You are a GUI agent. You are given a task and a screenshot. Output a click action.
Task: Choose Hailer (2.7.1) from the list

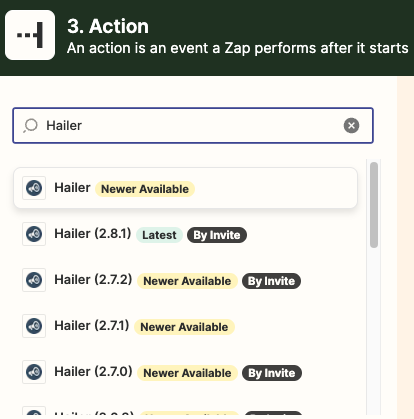point(185,326)
